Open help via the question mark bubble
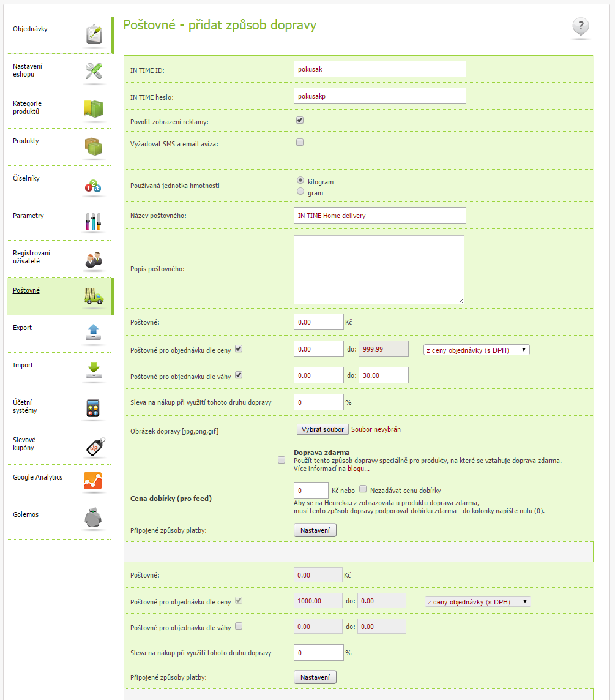This screenshot has width=615, height=700. 581,26
